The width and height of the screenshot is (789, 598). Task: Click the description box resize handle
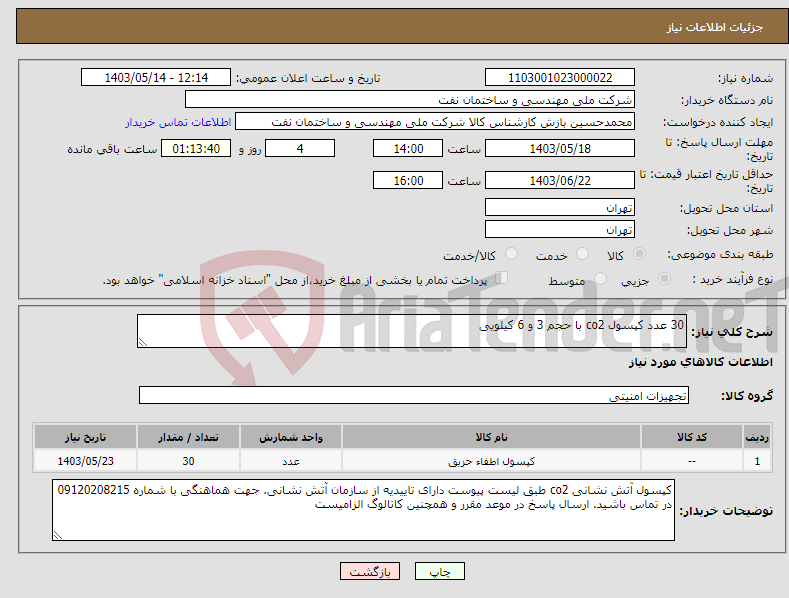(143, 342)
